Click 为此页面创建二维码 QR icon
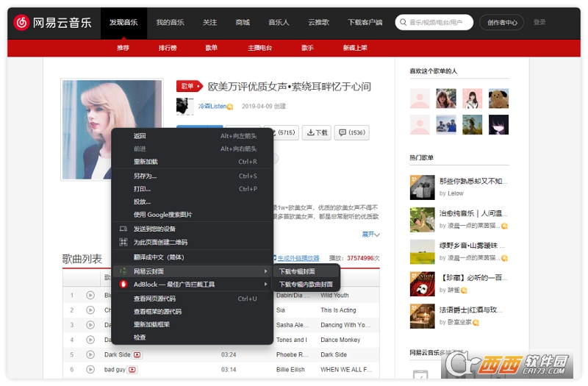Viewport: 588px width, 386px height. [x=123, y=242]
